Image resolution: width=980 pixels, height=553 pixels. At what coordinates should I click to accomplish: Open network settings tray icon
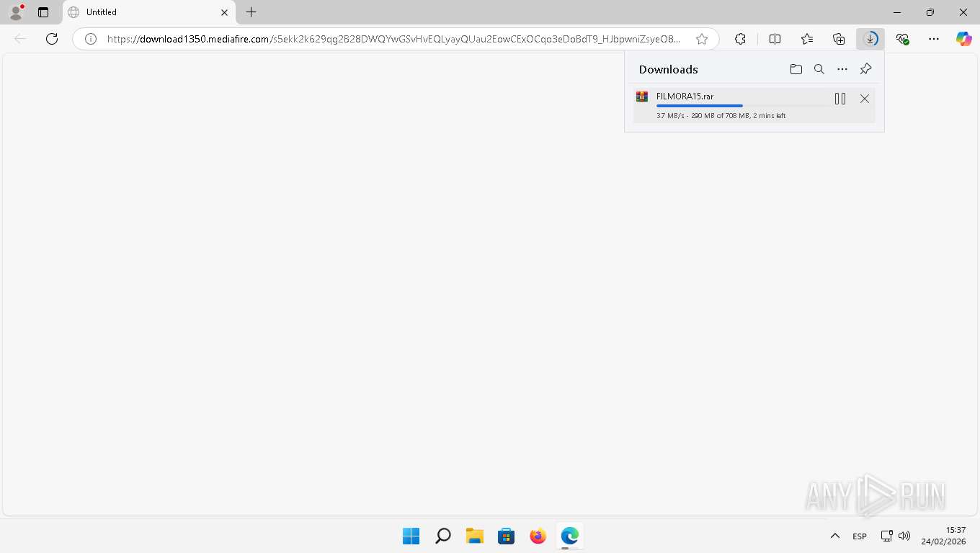pos(887,536)
